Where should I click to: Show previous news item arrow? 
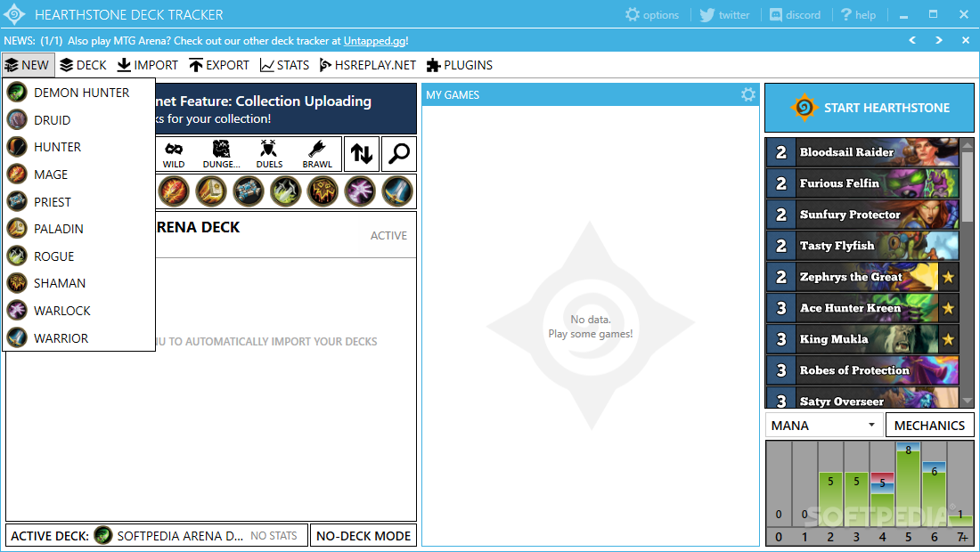click(912, 40)
